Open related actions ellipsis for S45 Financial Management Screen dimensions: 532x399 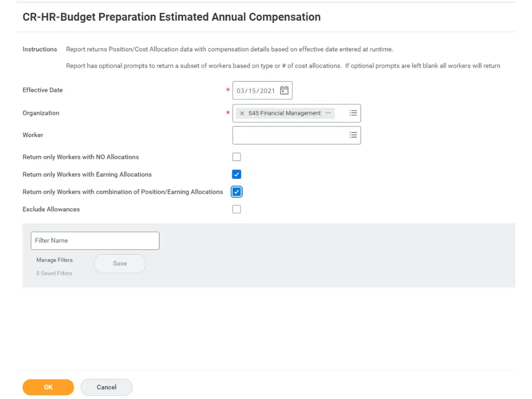328,113
